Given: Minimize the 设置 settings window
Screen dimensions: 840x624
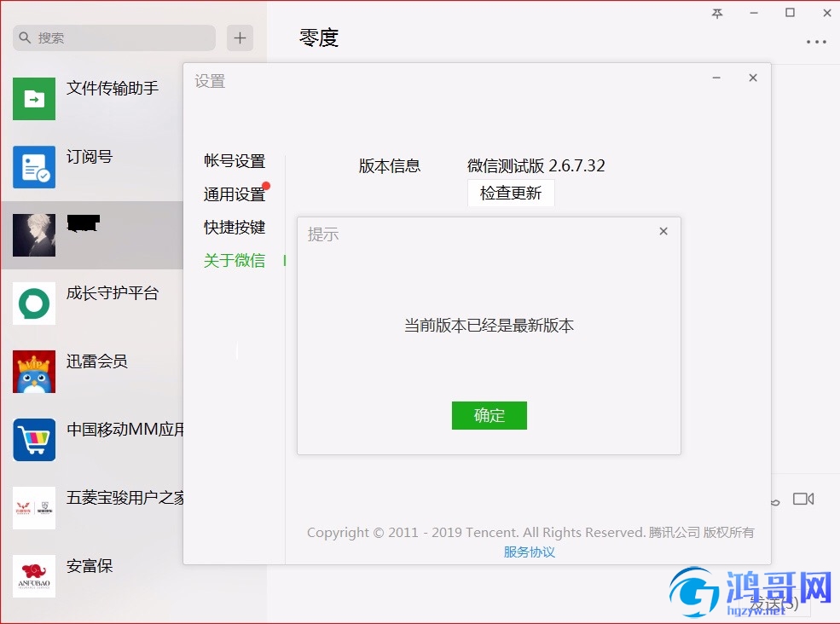Looking at the screenshot, I should point(716,78).
